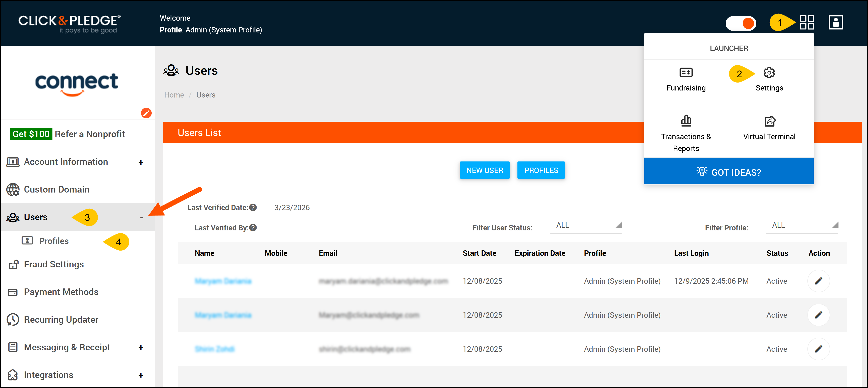Open Settings gear in launcher
The image size is (868, 388).
tap(769, 73)
